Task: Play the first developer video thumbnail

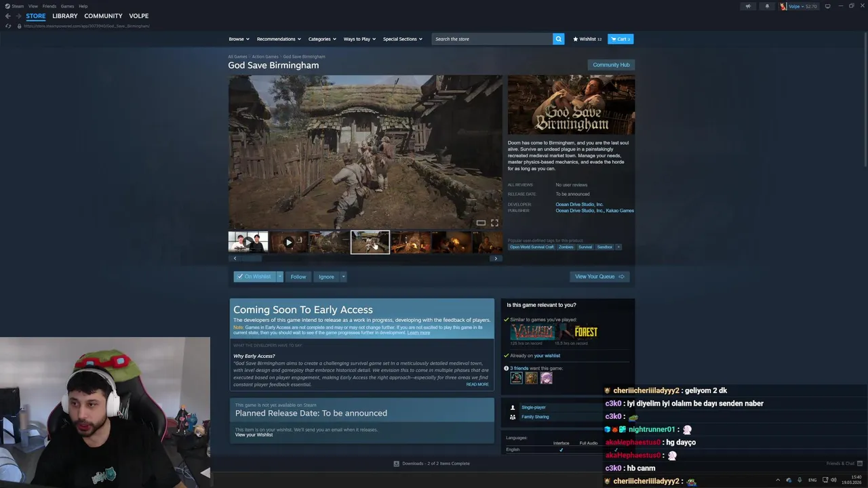Action: click(248, 242)
